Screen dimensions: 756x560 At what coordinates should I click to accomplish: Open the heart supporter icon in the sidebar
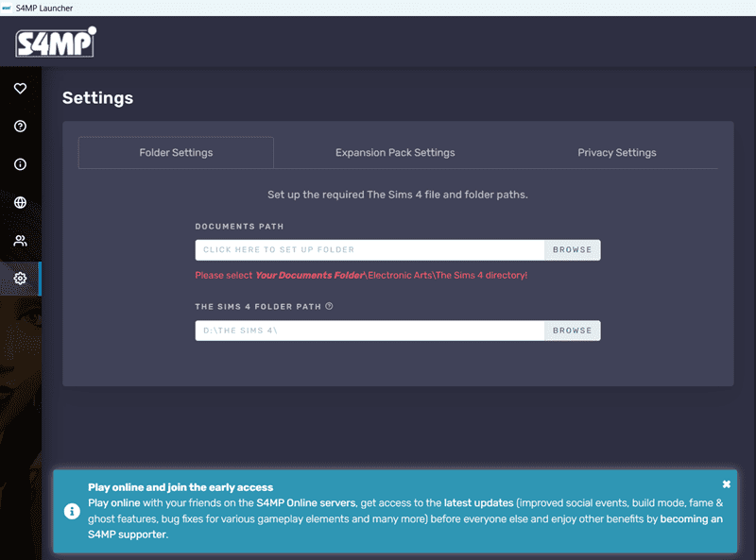coord(20,88)
